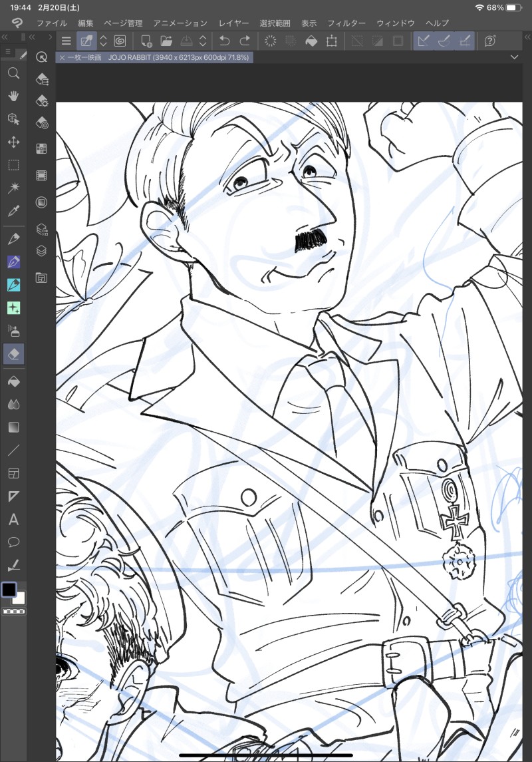Open the フィルター menu

pyautogui.click(x=346, y=23)
